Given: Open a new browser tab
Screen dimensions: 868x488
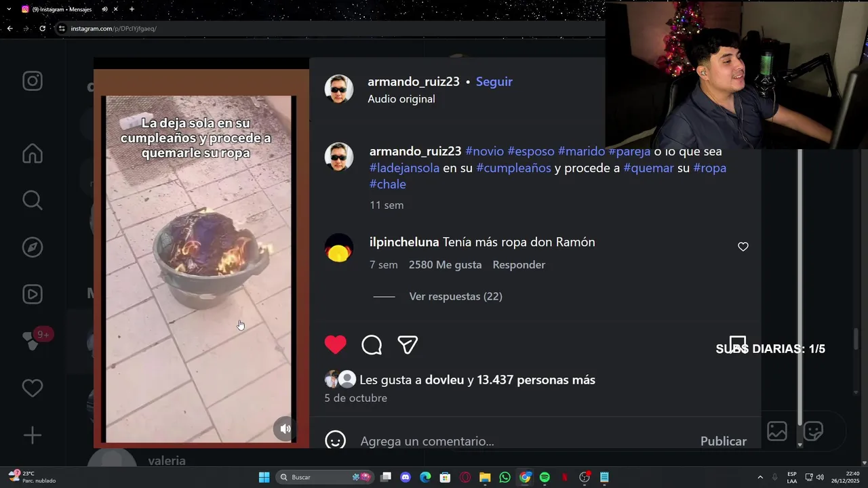Looking at the screenshot, I should (x=132, y=9).
